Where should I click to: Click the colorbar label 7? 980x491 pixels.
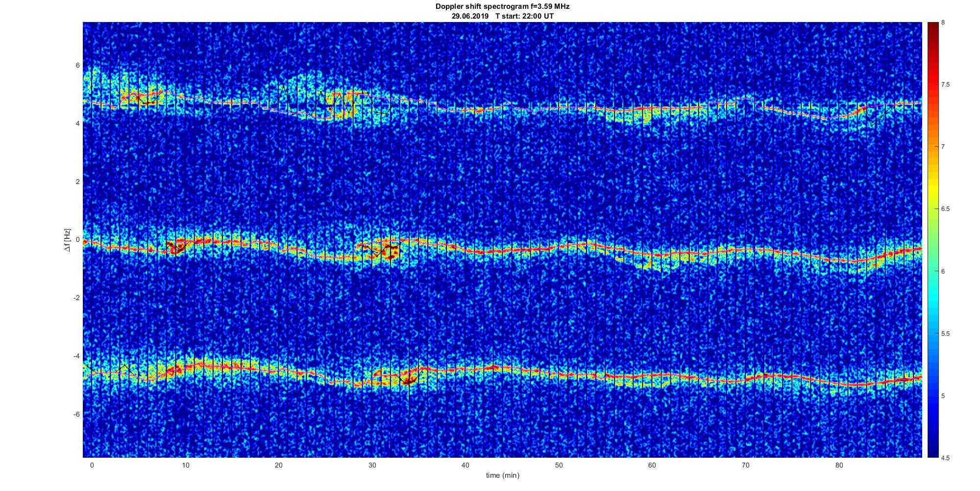(x=943, y=147)
